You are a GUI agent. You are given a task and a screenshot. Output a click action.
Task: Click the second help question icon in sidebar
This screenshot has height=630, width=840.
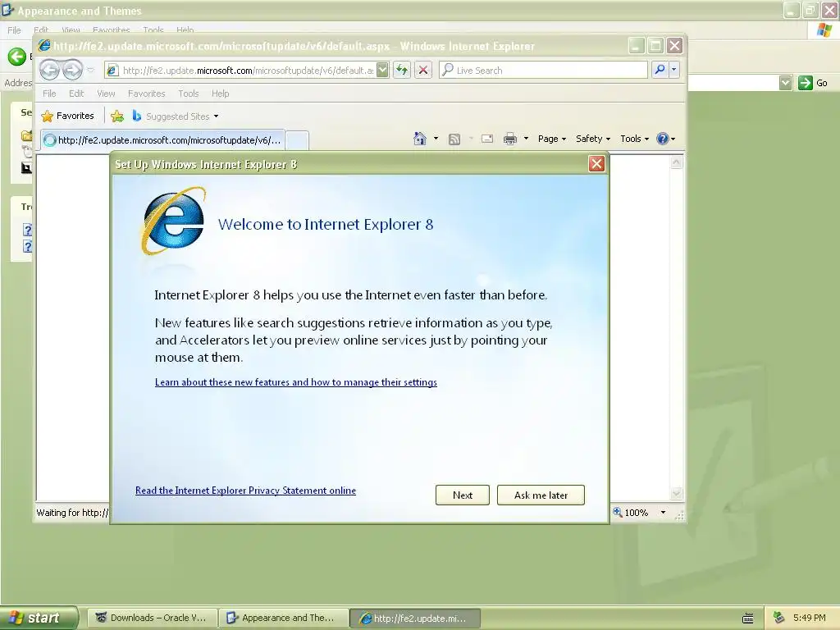27,246
